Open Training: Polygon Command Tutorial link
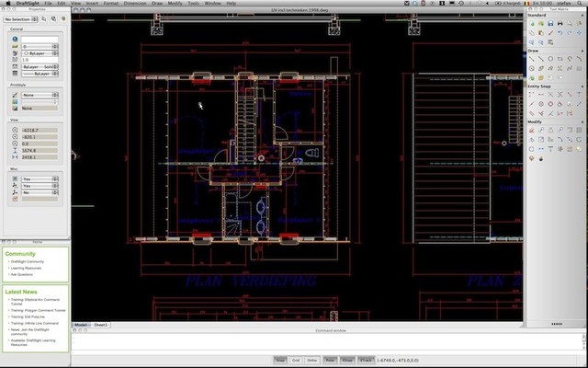 pyautogui.click(x=38, y=311)
